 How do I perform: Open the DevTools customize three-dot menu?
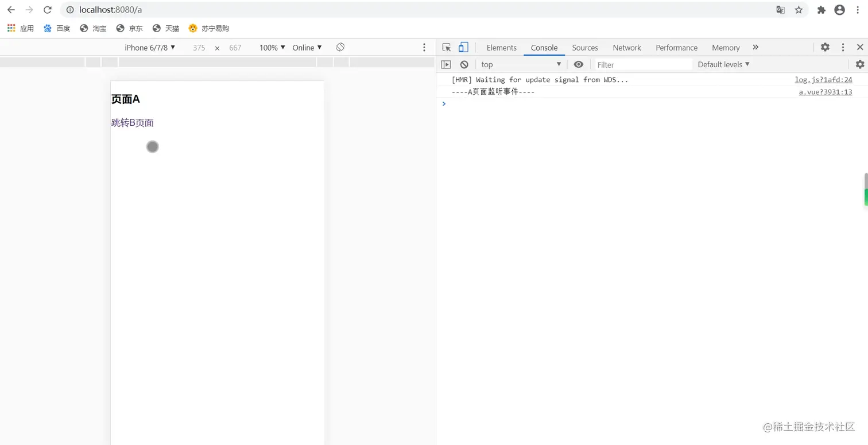point(843,47)
